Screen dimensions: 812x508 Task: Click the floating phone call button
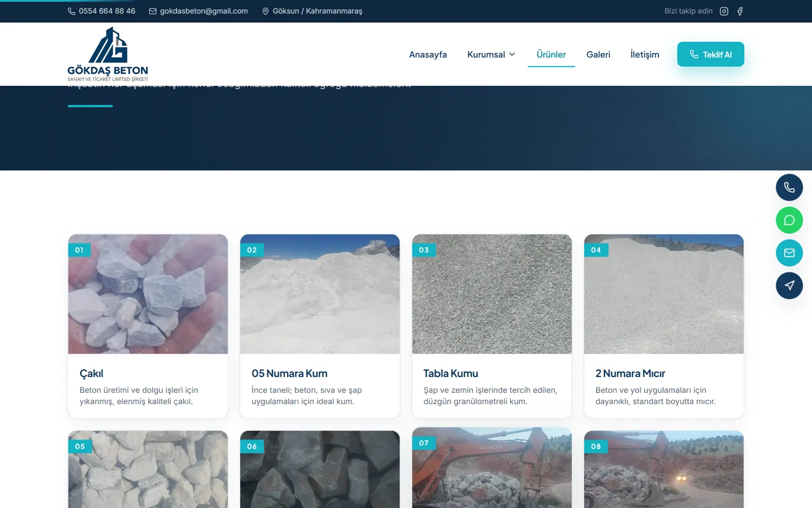789,187
